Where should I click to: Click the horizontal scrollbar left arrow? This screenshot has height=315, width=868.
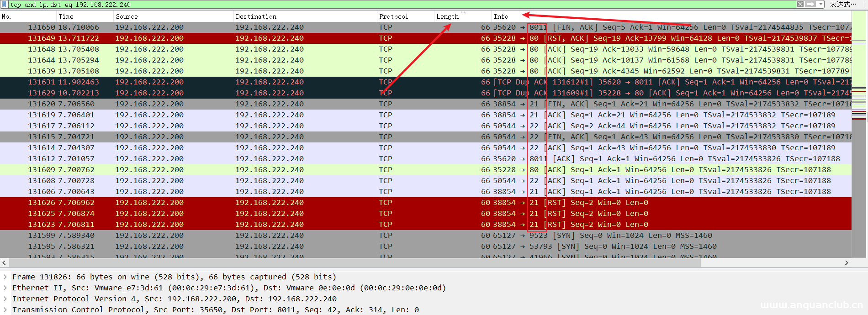[4, 262]
